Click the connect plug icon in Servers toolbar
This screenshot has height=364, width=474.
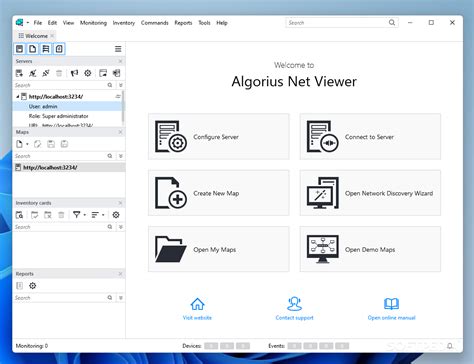[33, 73]
